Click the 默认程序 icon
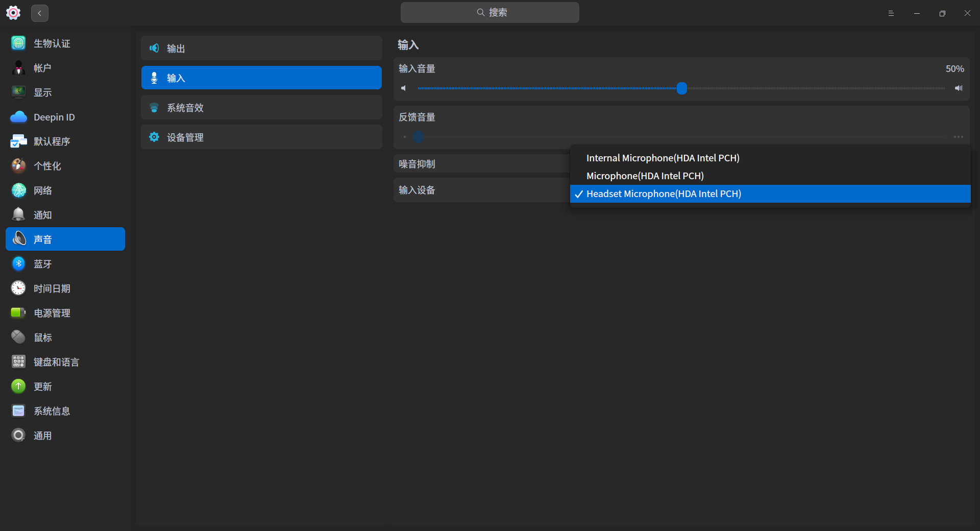The height and width of the screenshot is (531, 980). pos(18,141)
